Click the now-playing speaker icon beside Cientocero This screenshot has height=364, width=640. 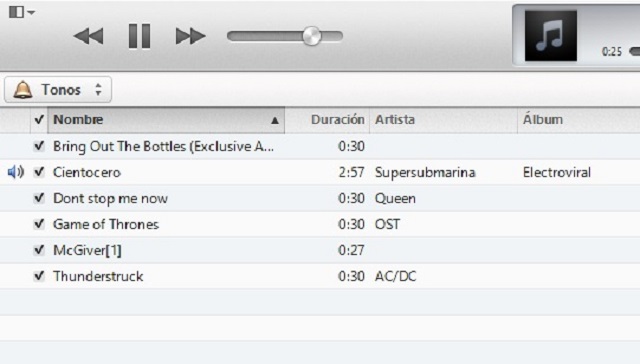[x=16, y=172]
